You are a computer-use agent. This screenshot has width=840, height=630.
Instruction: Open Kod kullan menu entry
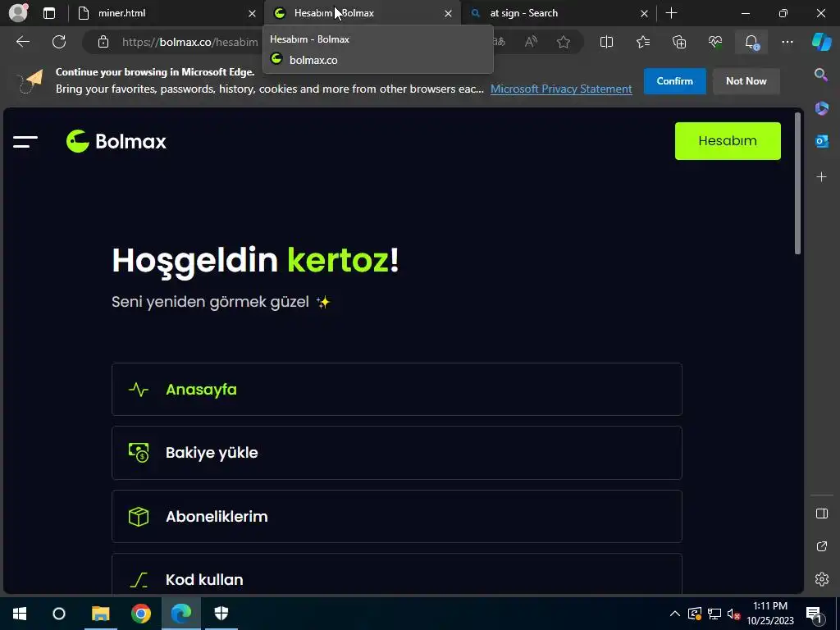point(396,574)
